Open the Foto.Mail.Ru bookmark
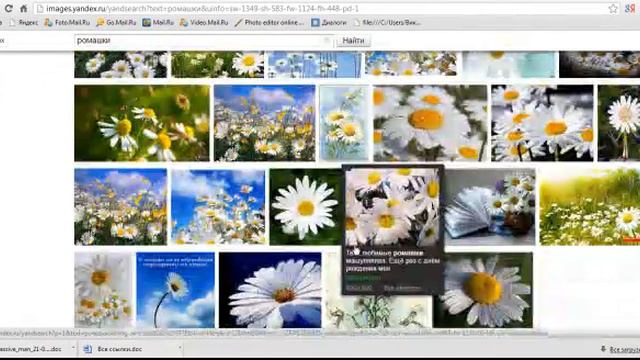 click(67, 22)
